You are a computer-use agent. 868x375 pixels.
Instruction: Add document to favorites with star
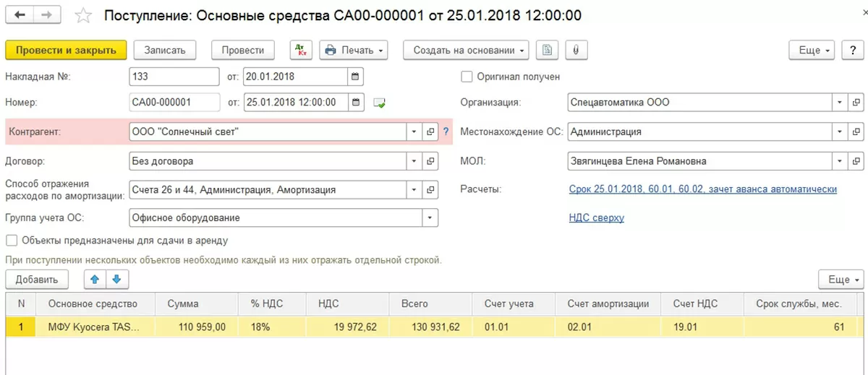84,15
